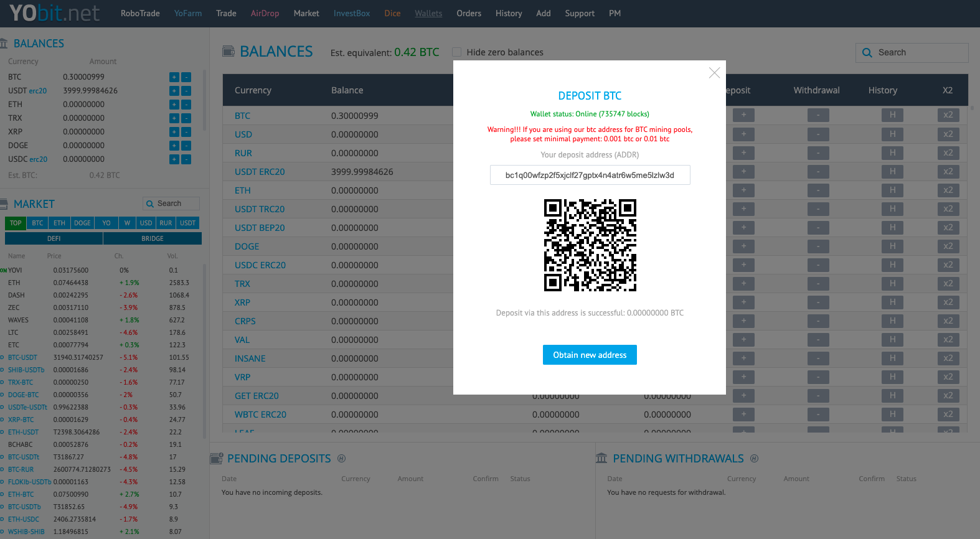This screenshot has height=539, width=980.
Task: Click Pending Deposits help icon
Action: pos(341,459)
